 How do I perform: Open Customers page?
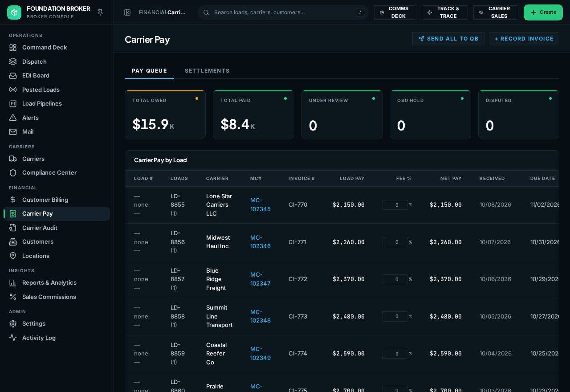click(x=57, y=241)
